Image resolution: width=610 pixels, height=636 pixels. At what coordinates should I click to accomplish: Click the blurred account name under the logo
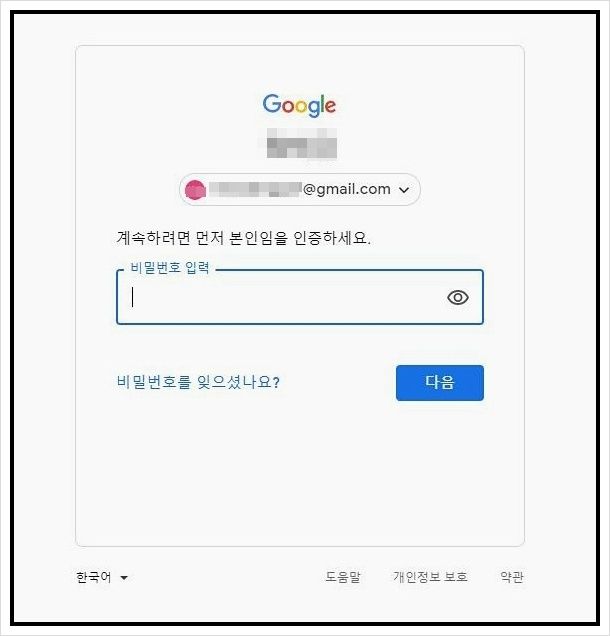click(302, 143)
